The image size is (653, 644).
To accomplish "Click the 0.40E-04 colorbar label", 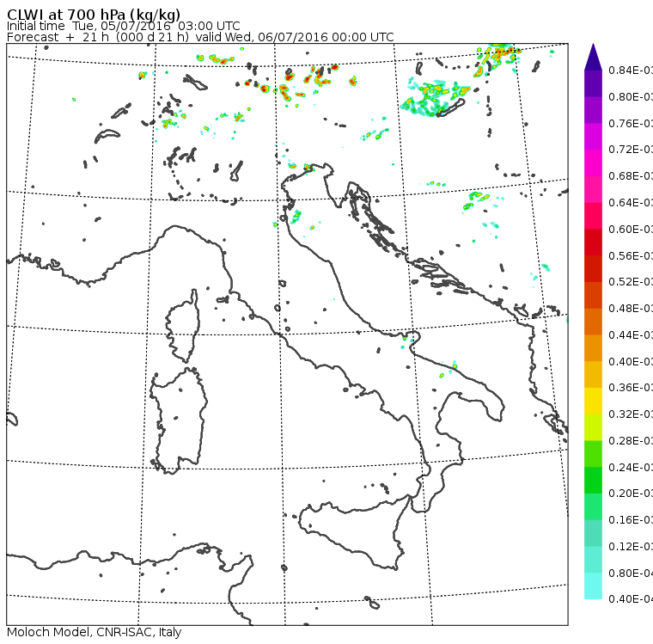I will (631, 599).
